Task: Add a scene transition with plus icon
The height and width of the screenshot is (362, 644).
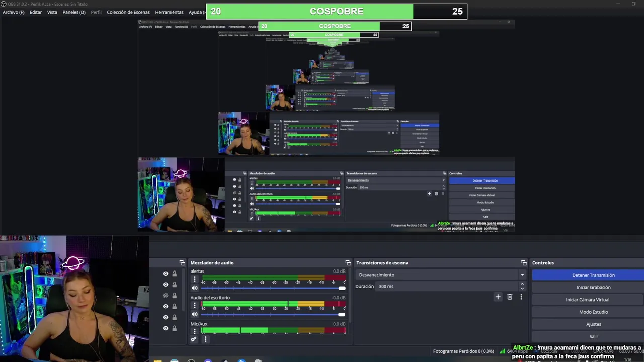Action: tap(498, 297)
